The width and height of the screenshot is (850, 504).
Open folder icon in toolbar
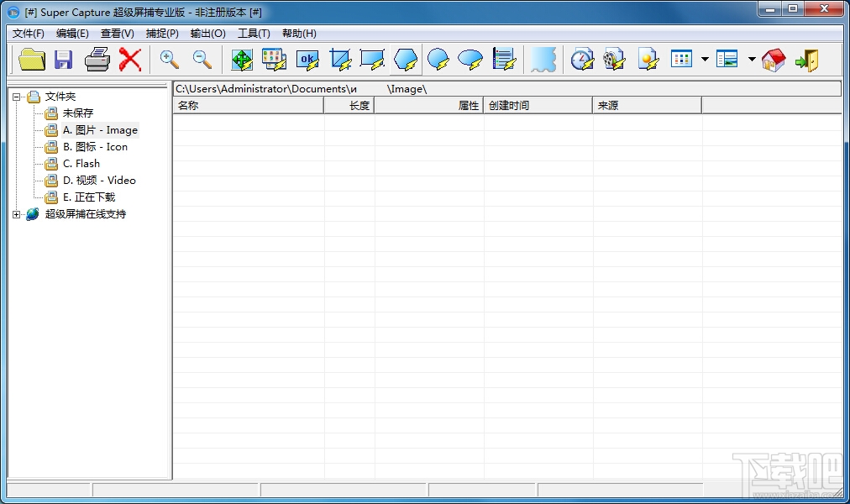(32, 60)
